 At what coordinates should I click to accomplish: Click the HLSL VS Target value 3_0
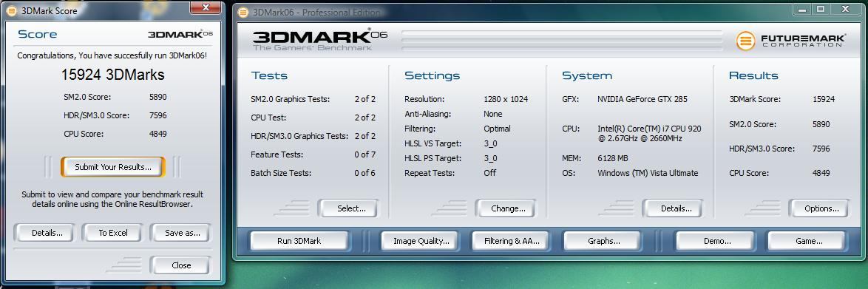click(490, 143)
